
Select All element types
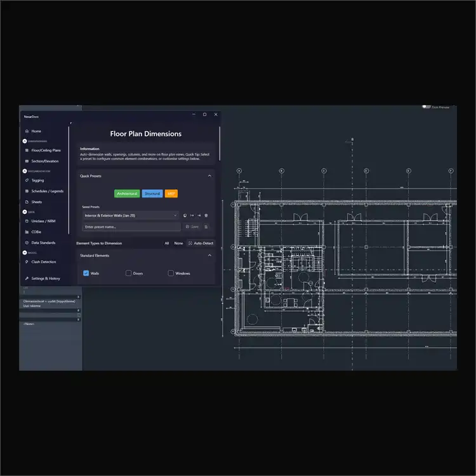point(167,243)
